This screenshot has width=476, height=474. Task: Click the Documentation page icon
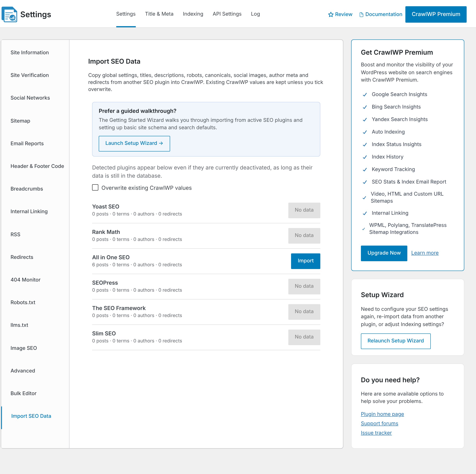[x=361, y=15]
